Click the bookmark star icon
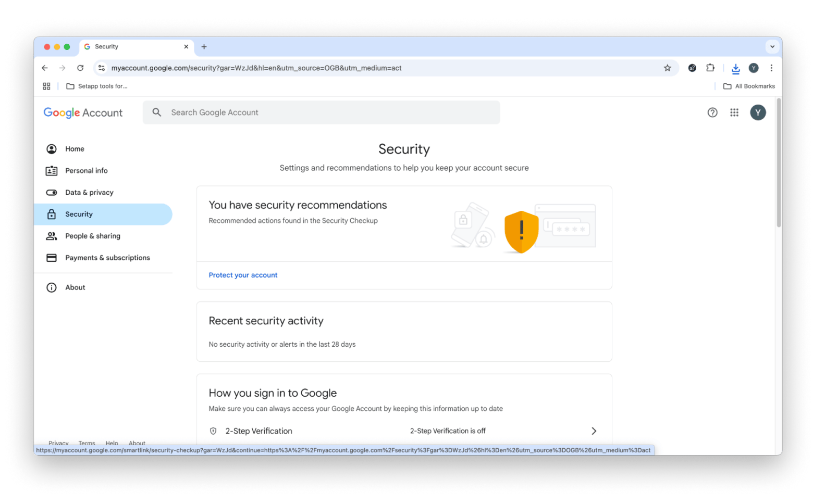Screen dimensions: 813x504 667,68
